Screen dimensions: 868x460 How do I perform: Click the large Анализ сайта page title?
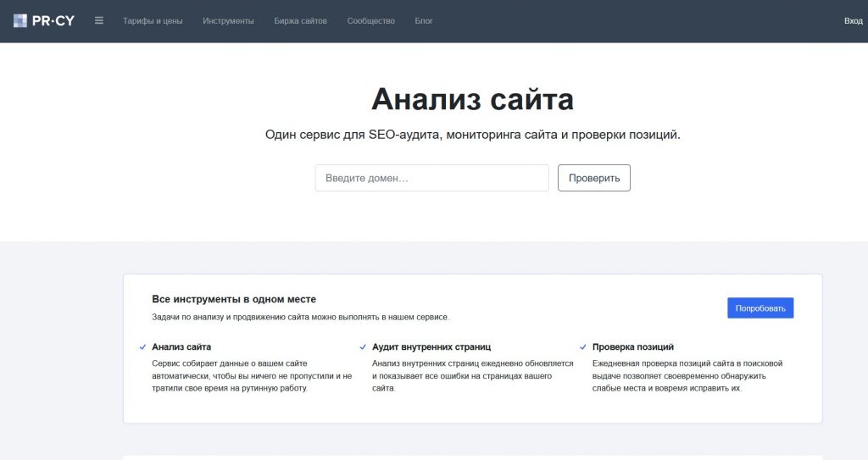(472, 99)
